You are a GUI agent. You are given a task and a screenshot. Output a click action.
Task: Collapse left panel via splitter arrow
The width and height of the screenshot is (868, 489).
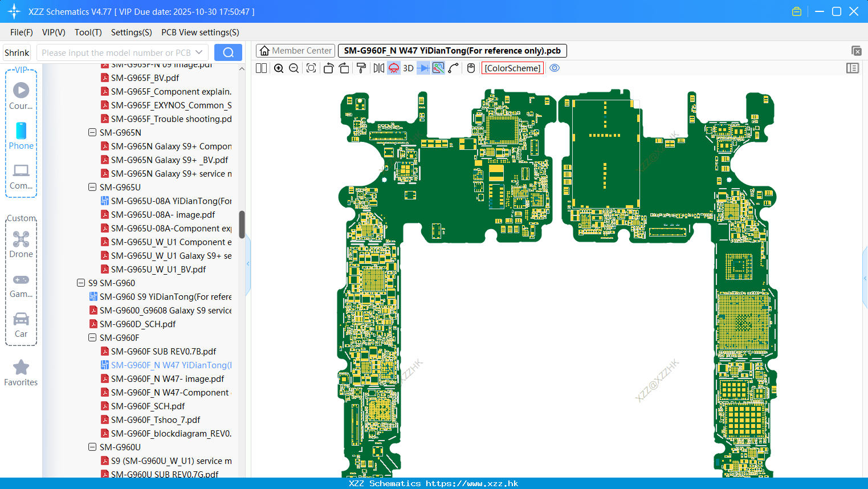point(248,263)
